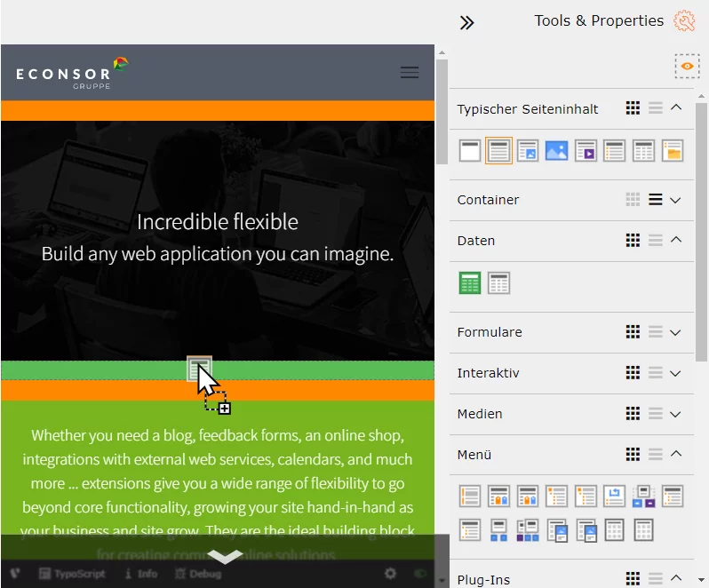Screen dimensions: 709x588
Task: Select Menü icon with purple and two blue squares
Action: [x=528, y=530]
